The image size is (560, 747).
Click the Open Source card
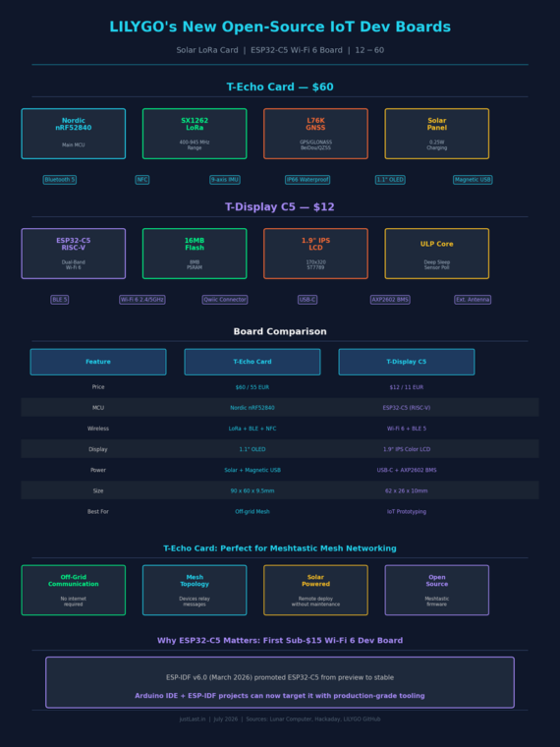point(436,591)
